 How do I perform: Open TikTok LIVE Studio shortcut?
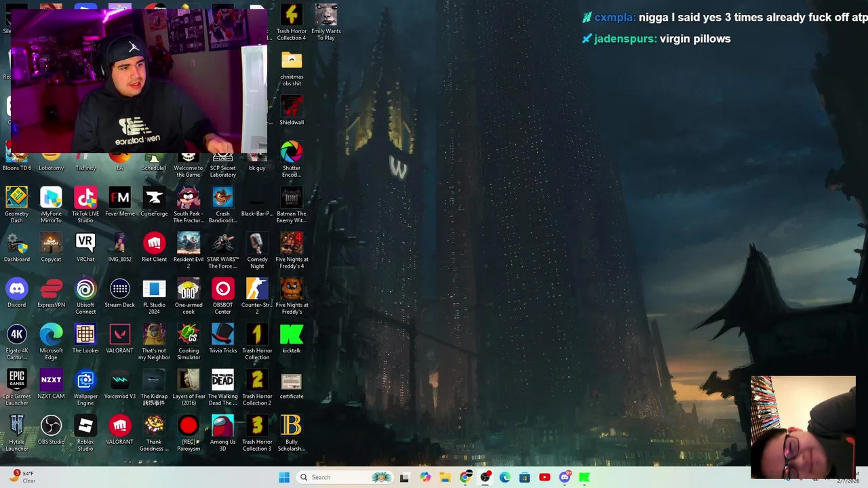(85, 205)
